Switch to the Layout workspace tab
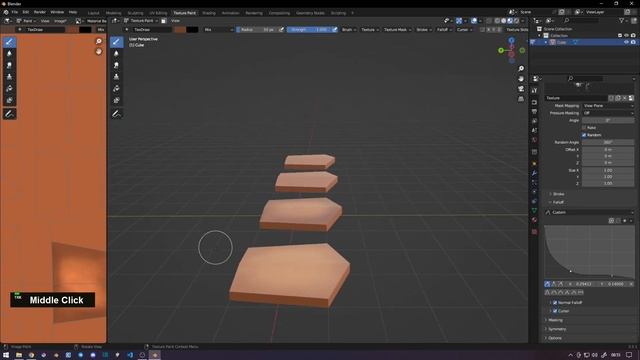Screen dimensions: 640x360 93,13
